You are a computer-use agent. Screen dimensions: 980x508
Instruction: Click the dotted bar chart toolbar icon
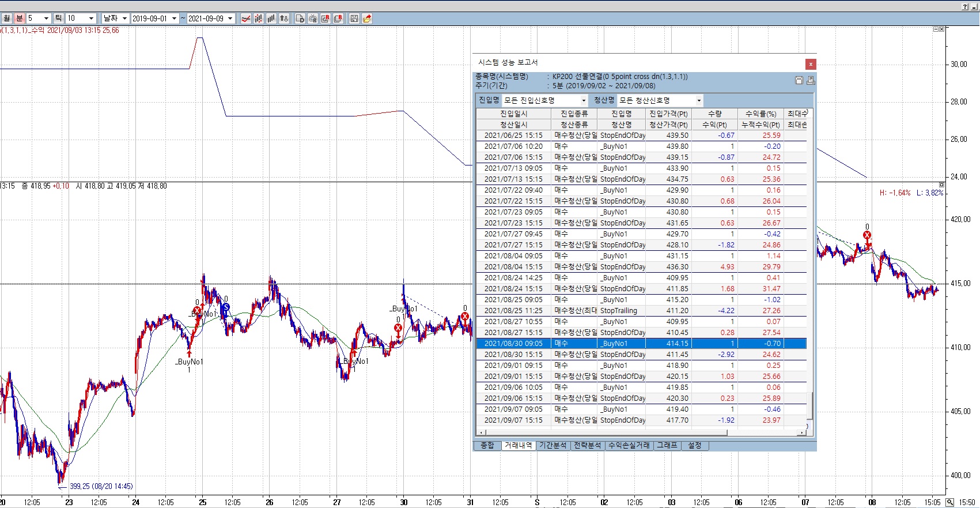point(259,18)
